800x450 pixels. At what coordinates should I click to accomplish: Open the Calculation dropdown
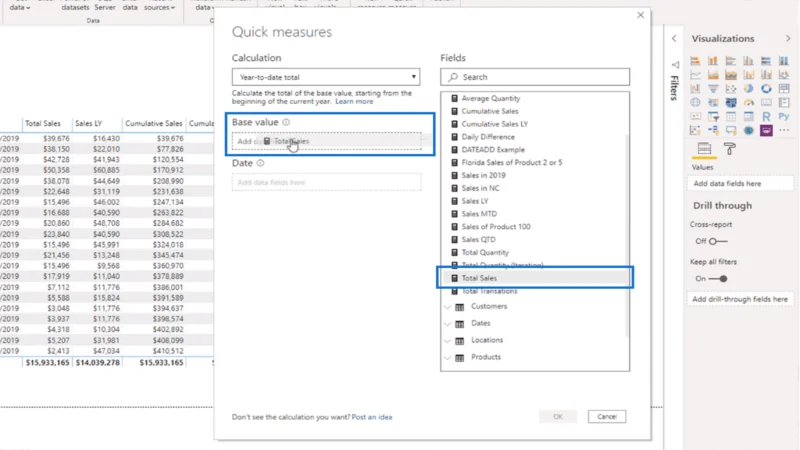[x=326, y=77]
